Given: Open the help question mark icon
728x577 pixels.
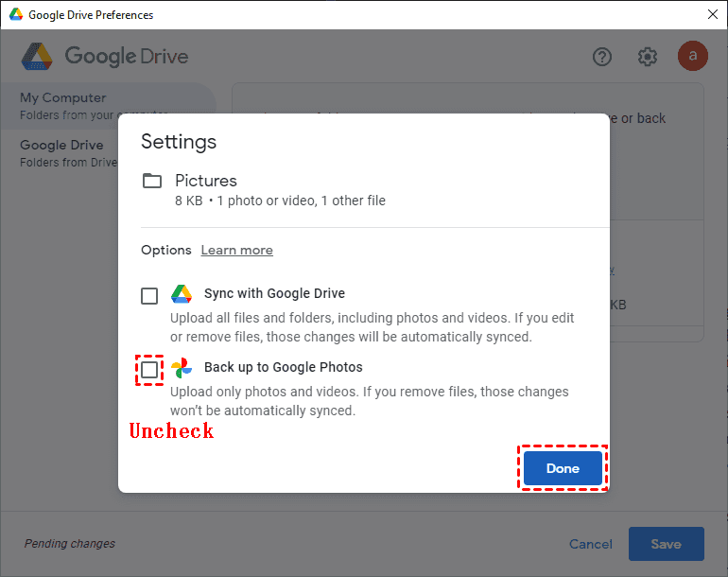Looking at the screenshot, I should pos(602,57).
